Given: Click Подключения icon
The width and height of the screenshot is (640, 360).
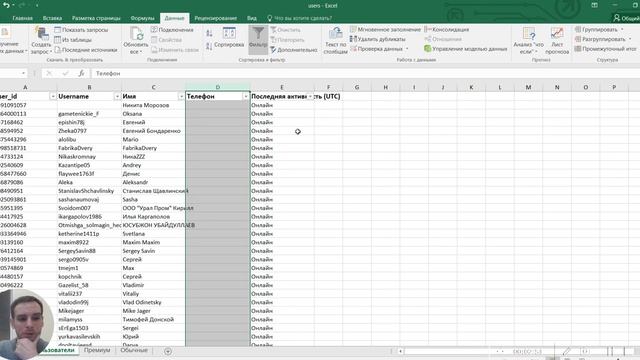Looking at the screenshot, I should 154,29.
